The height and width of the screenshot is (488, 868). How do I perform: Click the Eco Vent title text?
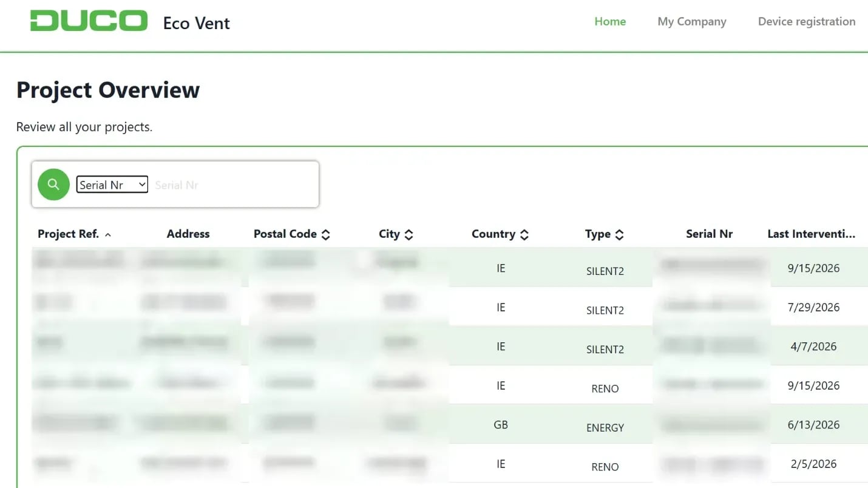tap(197, 23)
